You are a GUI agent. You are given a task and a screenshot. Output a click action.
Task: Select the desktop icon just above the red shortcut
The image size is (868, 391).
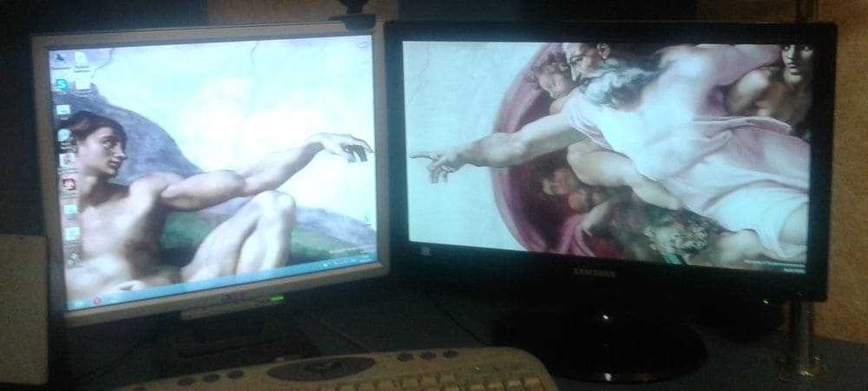66,160
